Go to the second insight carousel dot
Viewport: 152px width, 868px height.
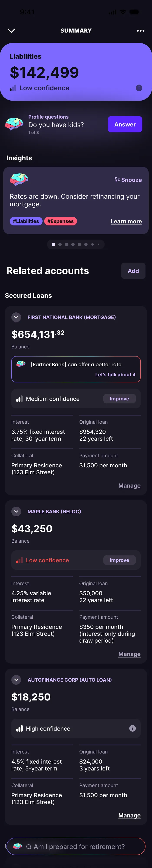[60, 244]
